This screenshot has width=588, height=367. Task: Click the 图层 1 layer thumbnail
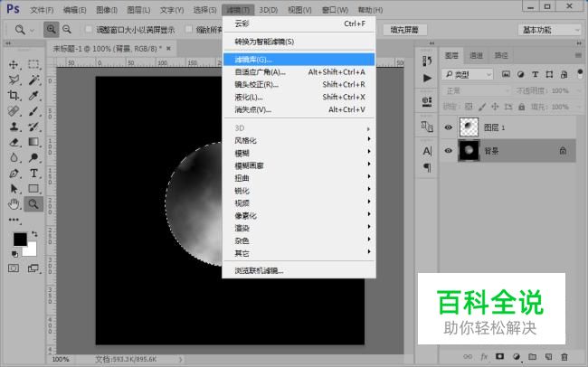coord(469,127)
